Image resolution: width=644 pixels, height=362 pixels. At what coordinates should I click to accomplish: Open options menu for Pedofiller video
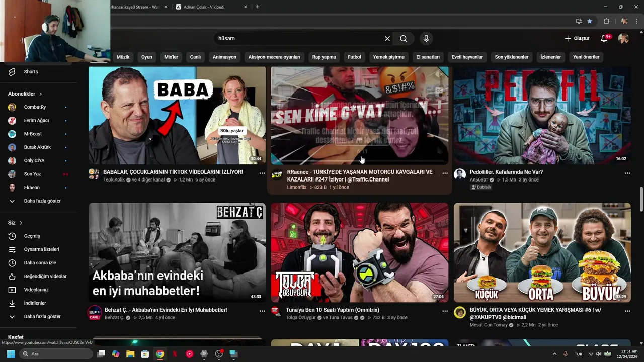[627, 173]
